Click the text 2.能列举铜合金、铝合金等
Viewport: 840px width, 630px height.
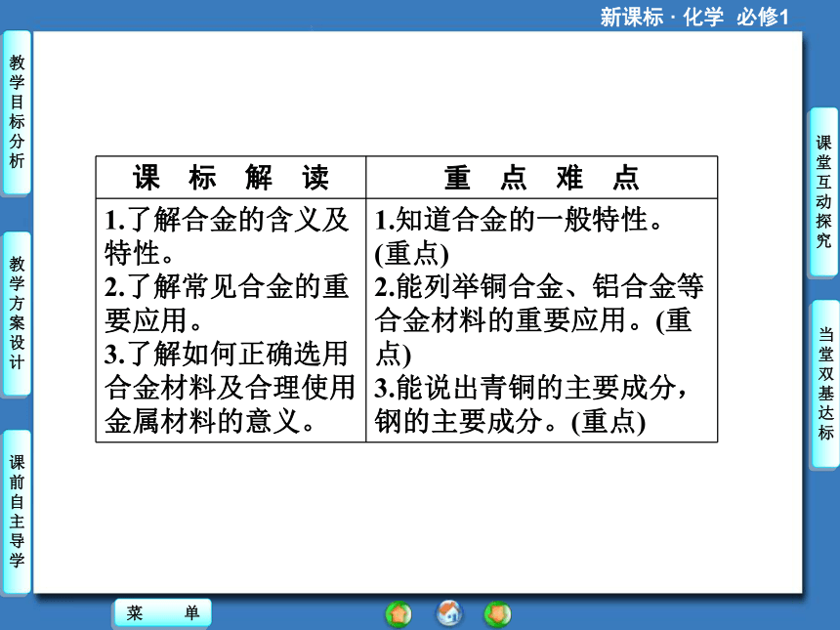[x=539, y=286]
